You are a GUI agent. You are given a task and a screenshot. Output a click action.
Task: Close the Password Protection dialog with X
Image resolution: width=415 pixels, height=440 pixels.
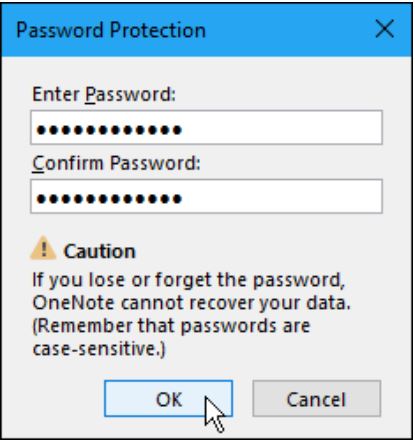pyautogui.click(x=384, y=29)
